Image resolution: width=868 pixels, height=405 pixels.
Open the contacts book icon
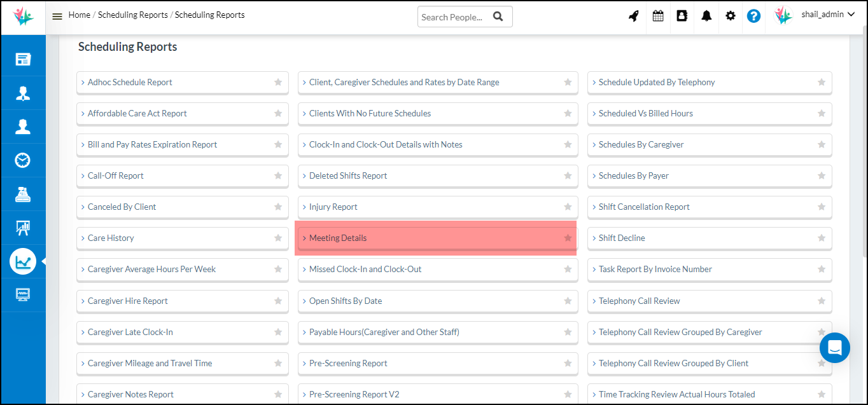(682, 15)
